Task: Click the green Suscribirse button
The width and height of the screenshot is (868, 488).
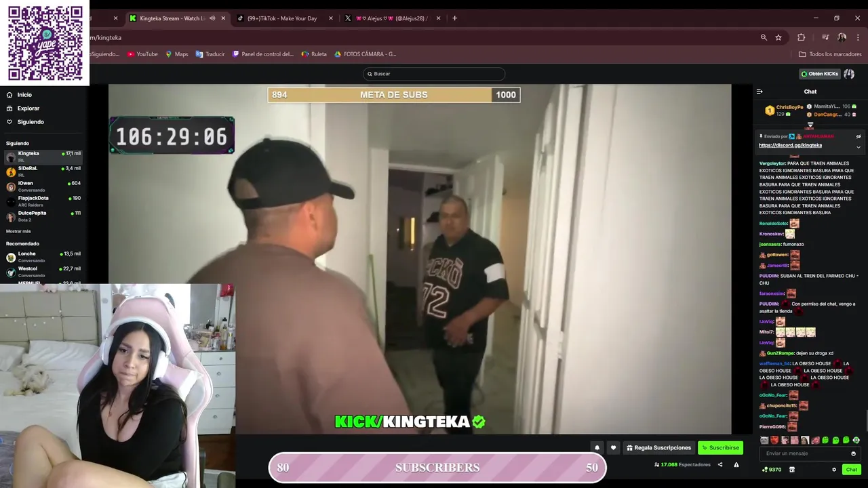Action: tap(720, 448)
